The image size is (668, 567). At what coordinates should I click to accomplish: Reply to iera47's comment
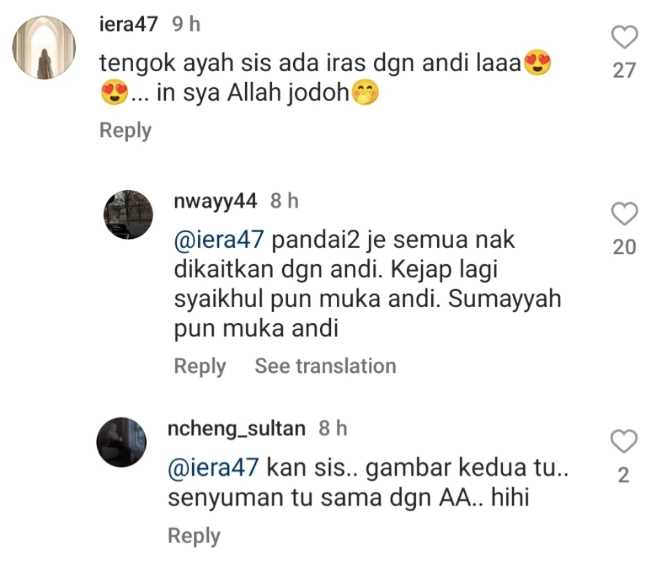[125, 130]
